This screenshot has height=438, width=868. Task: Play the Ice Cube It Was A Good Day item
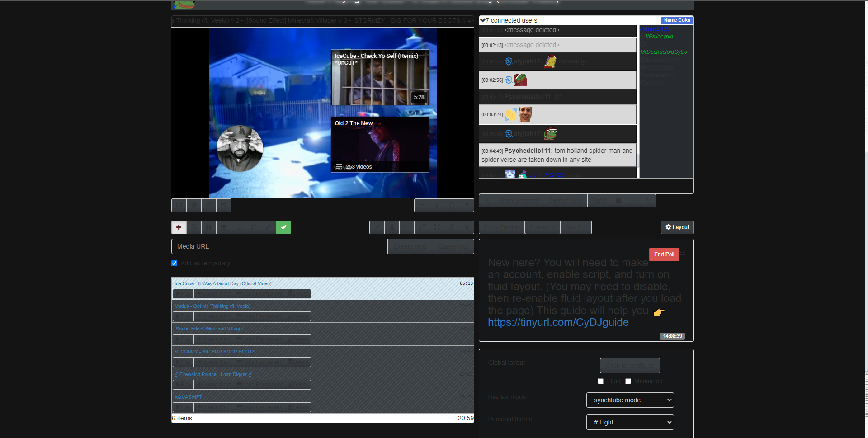[184, 294]
